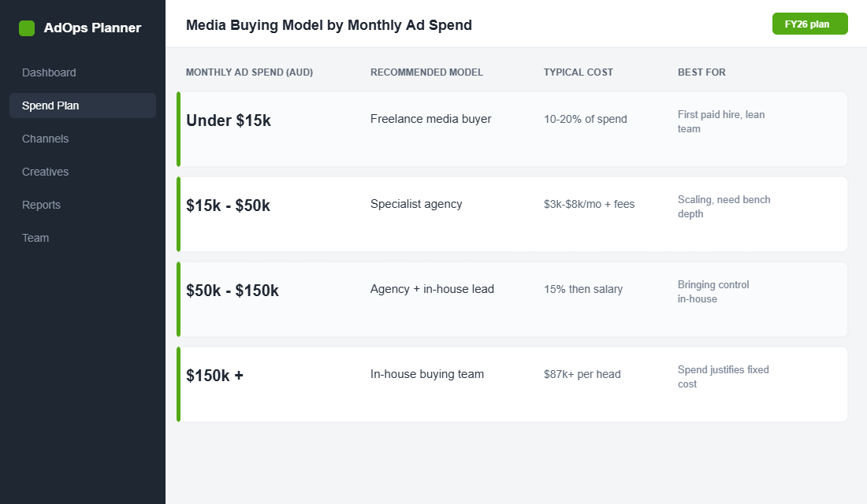Click the Typical Cost column header
This screenshot has width=867, height=504.
(578, 72)
